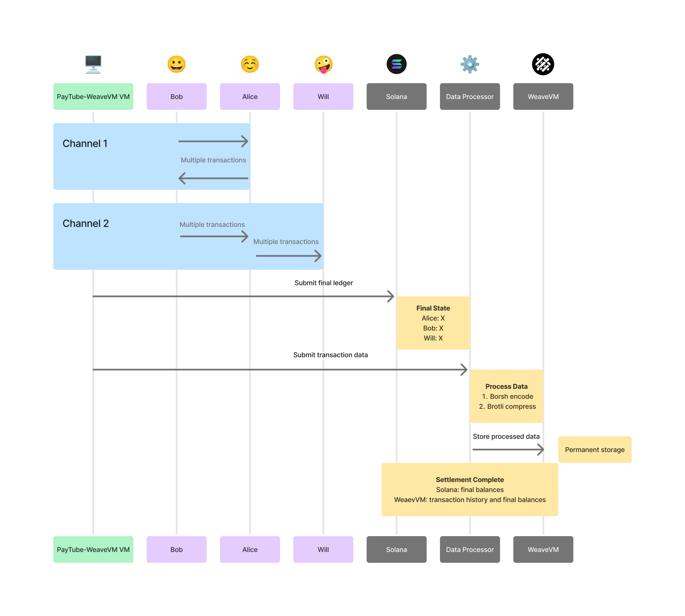Click the Store processed data label
685x616 pixels.
pyautogui.click(x=506, y=436)
